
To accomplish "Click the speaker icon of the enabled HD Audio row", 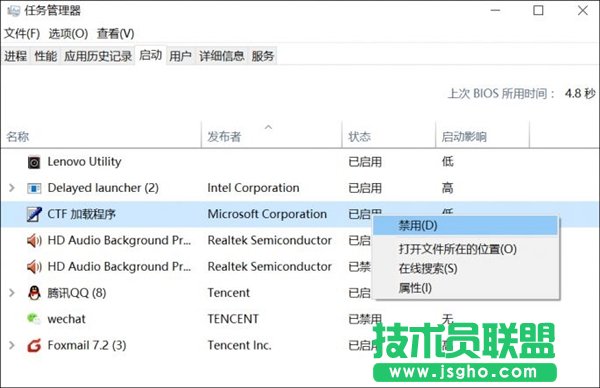I will [x=34, y=241].
